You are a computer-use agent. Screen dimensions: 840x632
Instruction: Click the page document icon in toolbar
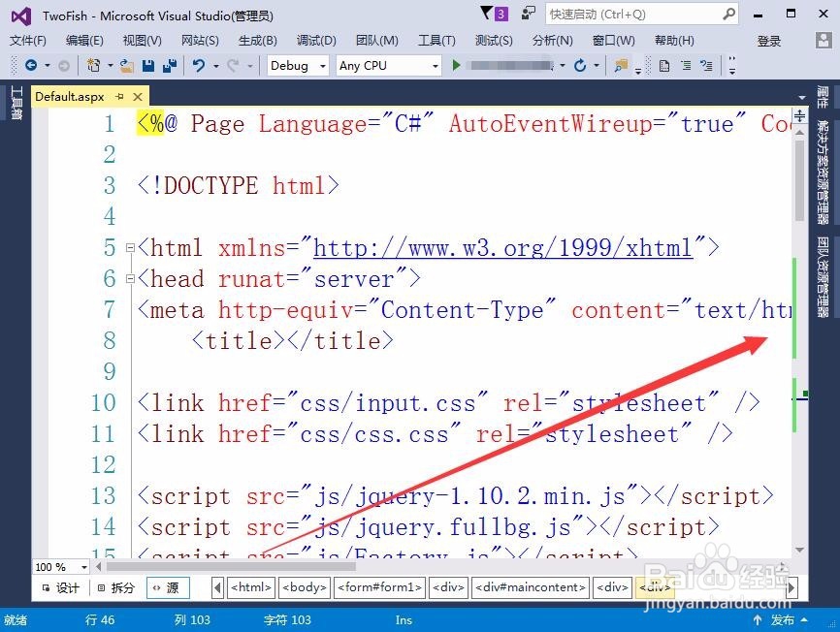pyautogui.click(x=664, y=66)
